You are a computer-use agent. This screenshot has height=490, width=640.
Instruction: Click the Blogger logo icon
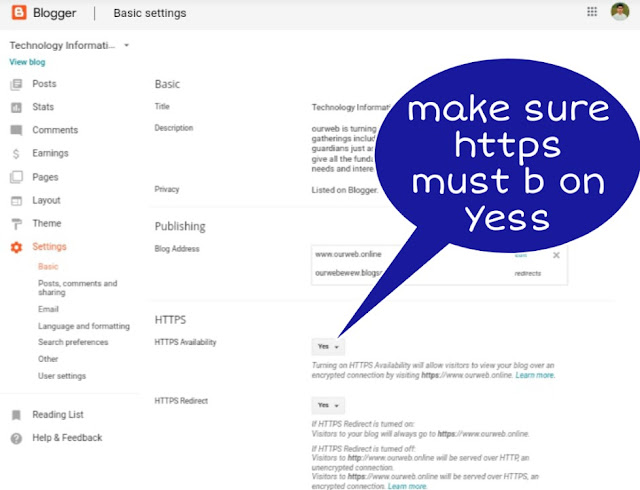point(19,12)
